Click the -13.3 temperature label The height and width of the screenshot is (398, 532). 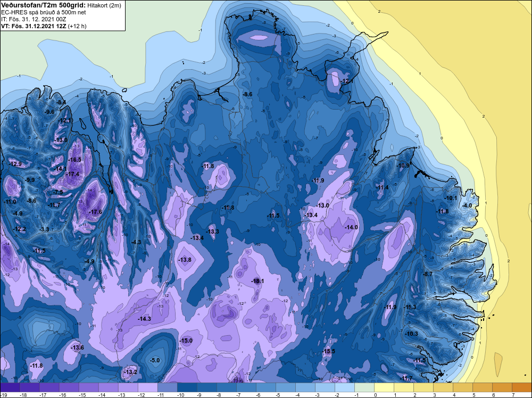(x=213, y=232)
